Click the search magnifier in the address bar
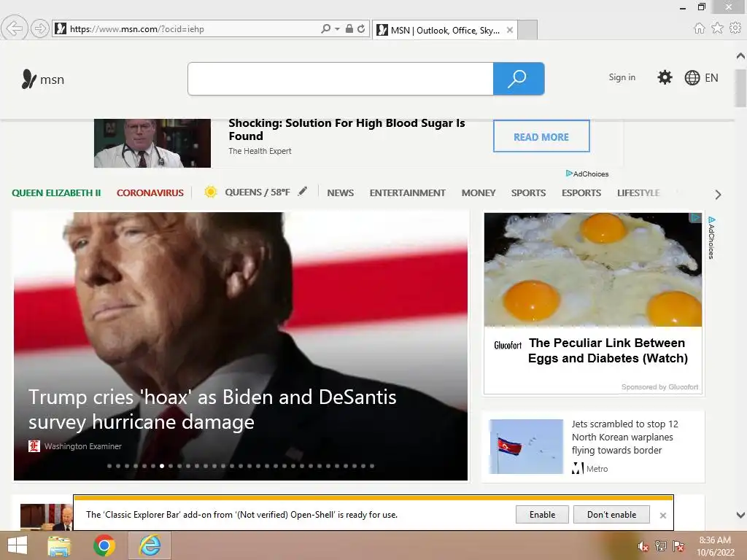The height and width of the screenshot is (560, 747). 326,28
